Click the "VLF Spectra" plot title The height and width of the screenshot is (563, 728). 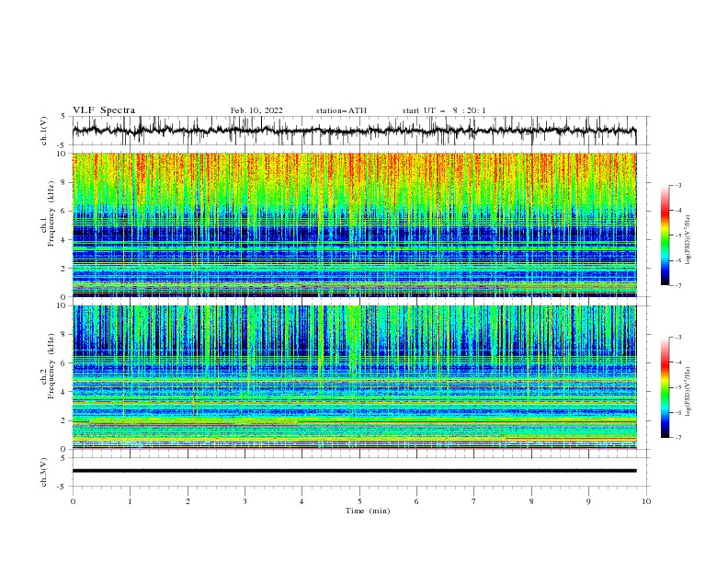[104, 110]
